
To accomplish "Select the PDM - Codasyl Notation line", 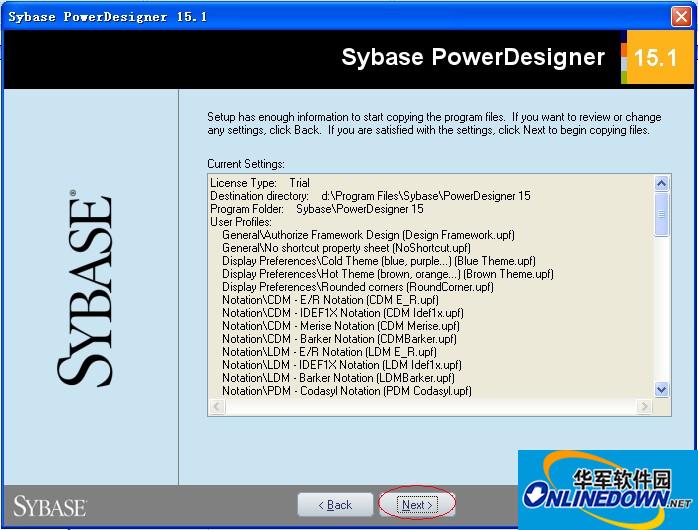I will [347, 391].
